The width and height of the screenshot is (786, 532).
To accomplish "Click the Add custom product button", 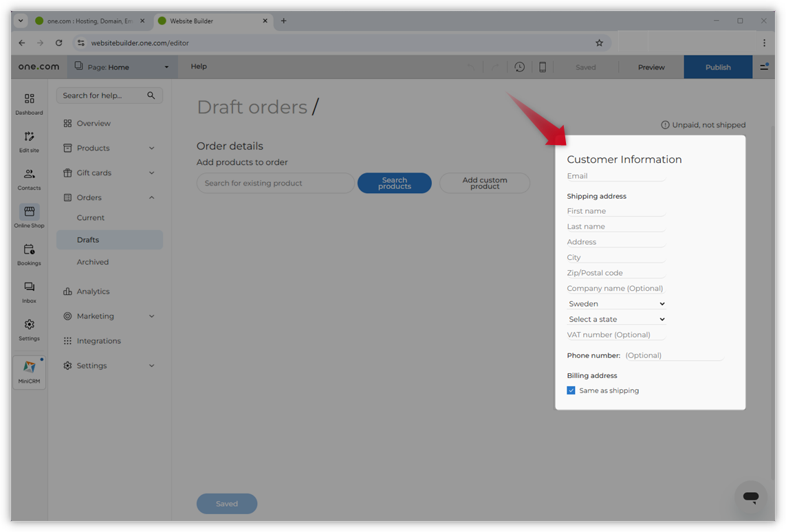I will 484,184.
